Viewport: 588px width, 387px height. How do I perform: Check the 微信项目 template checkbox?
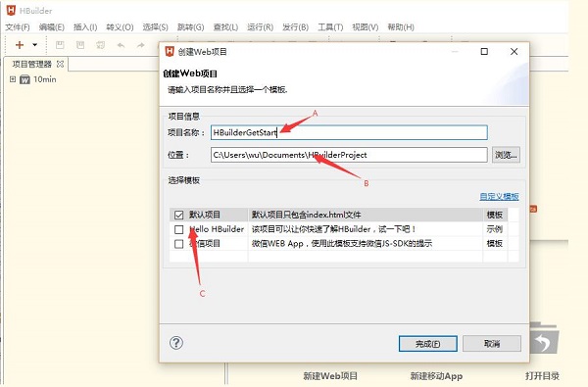coord(179,244)
